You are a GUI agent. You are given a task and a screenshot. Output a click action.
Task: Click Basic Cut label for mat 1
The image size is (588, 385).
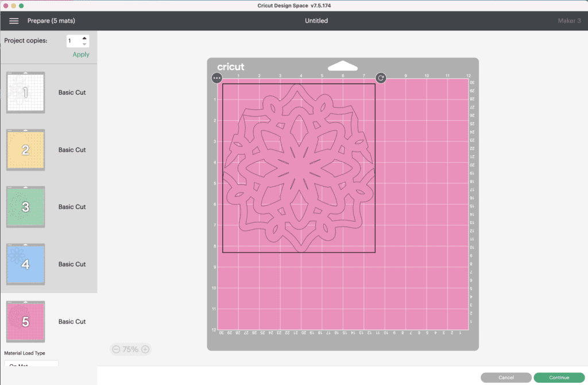click(x=72, y=93)
